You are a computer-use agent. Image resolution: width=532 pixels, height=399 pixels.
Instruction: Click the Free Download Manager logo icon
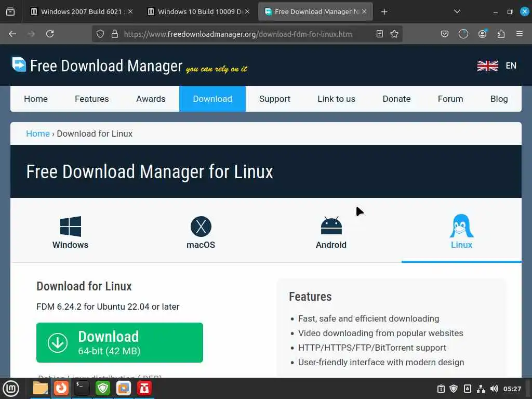click(x=19, y=64)
